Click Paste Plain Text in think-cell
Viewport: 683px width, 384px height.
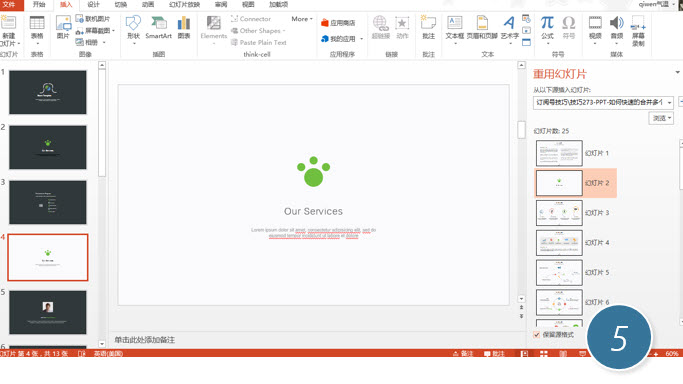pyautogui.click(x=259, y=42)
